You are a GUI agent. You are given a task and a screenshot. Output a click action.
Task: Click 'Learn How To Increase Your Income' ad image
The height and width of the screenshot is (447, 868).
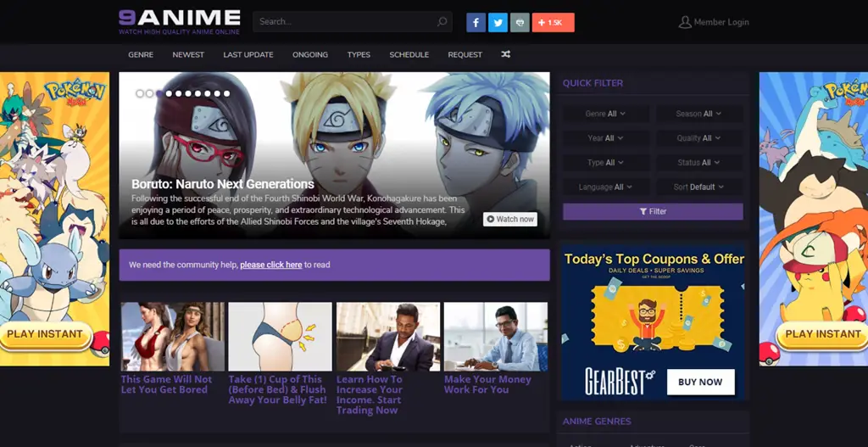pos(388,336)
